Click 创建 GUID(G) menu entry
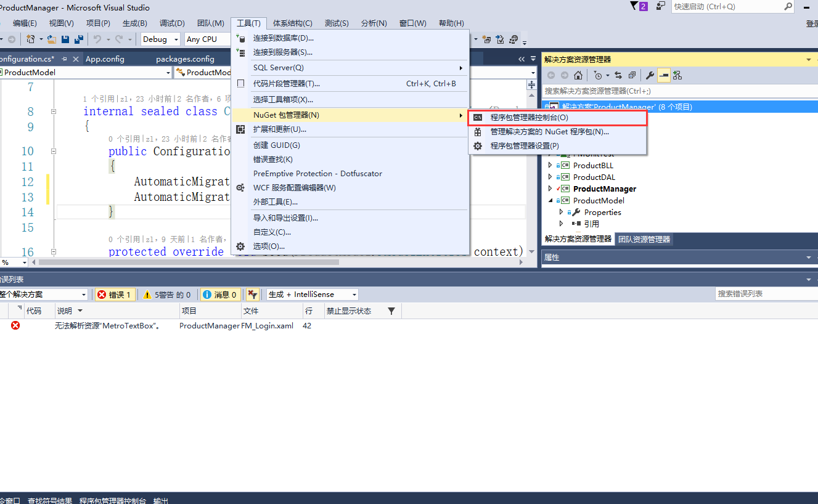 pos(350,145)
